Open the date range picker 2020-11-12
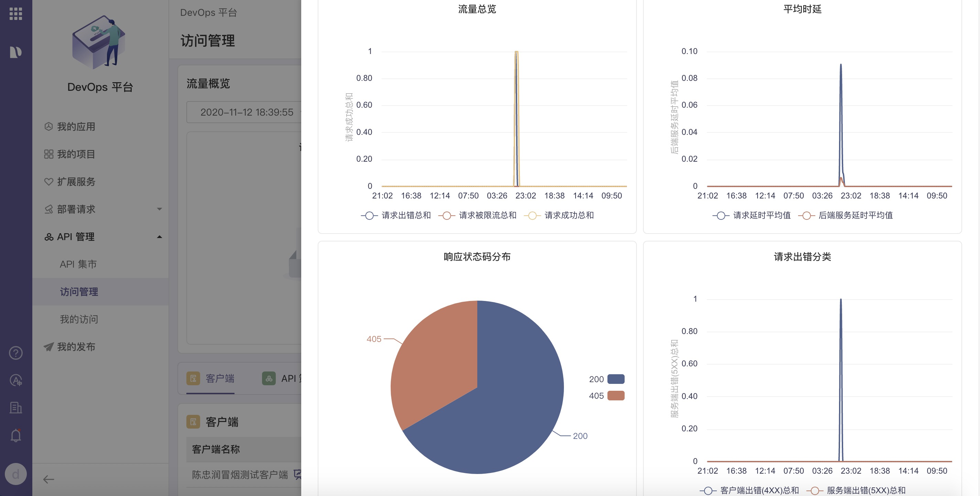980x496 pixels. click(x=247, y=112)
